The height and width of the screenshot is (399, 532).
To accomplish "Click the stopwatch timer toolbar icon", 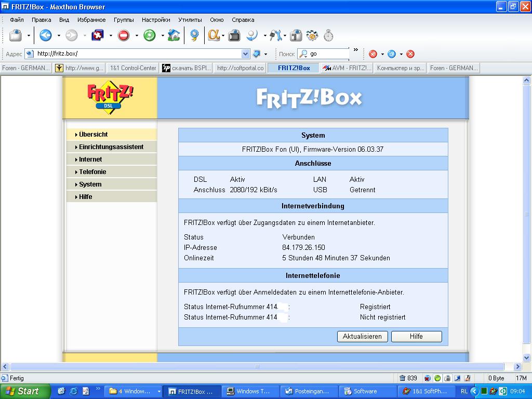I will click(x=328, y=35).
